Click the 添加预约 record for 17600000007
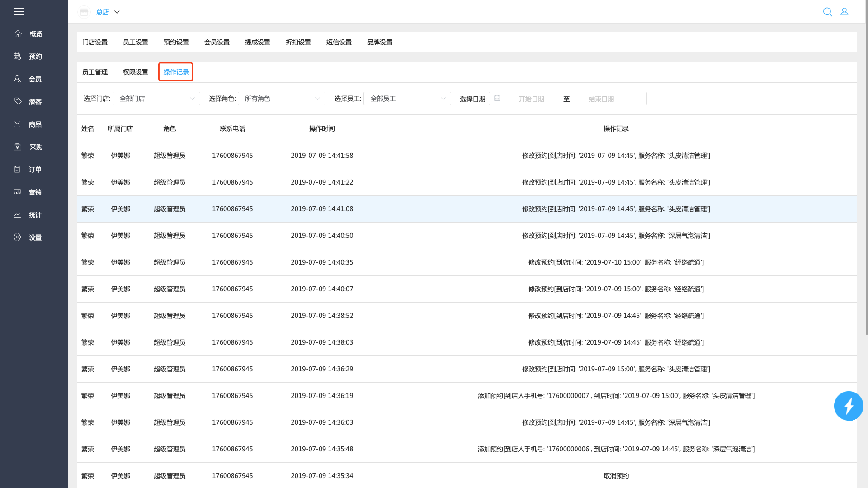The width and height of the screenshot is (868, 488). (x=616, y=396)
